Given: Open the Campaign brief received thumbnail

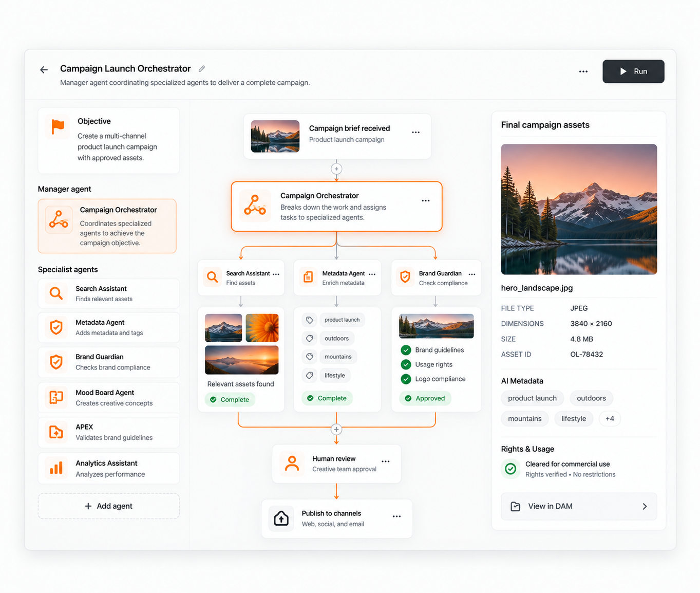Looking at the screenshot, I should point(275,136).
